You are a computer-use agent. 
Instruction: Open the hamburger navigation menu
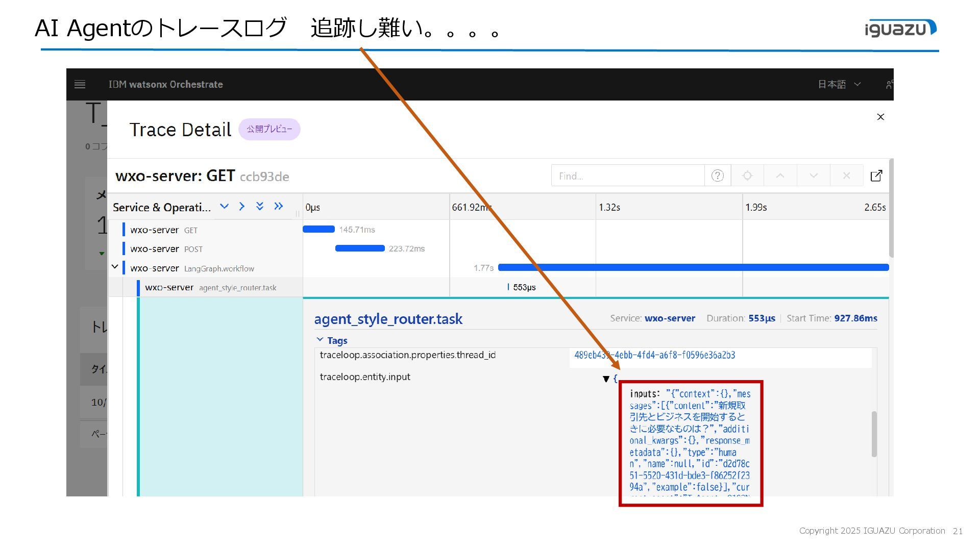(80, 85)
